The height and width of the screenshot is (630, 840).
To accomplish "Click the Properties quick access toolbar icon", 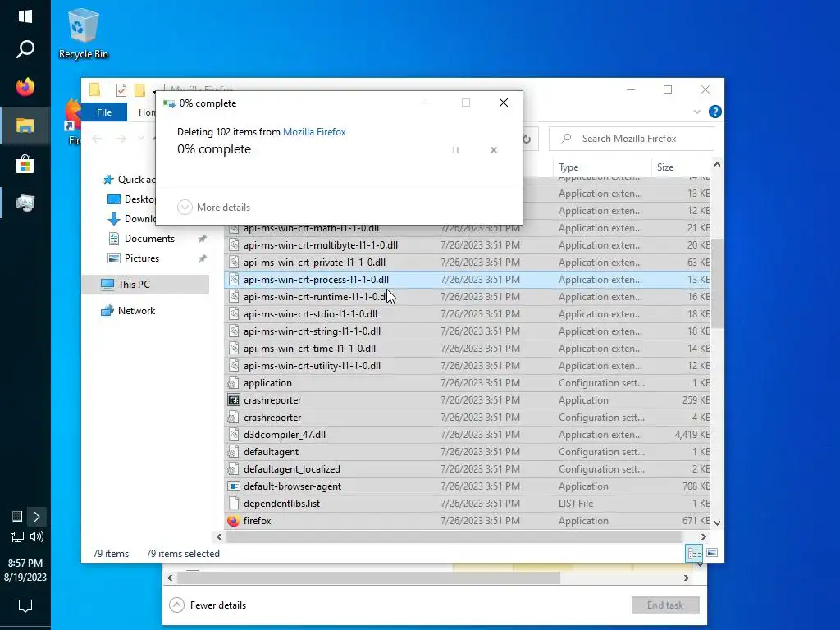I will tap(121, 90).
